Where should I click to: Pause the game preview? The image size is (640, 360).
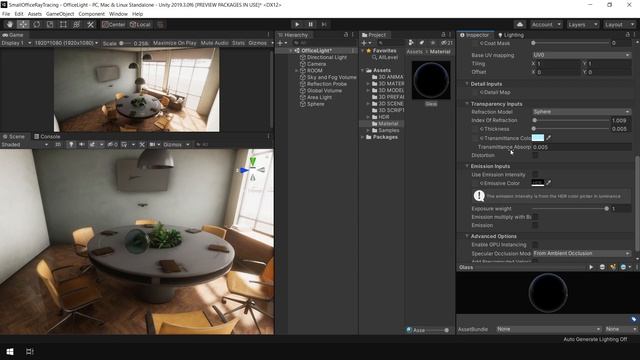click(x=310, y=24)
